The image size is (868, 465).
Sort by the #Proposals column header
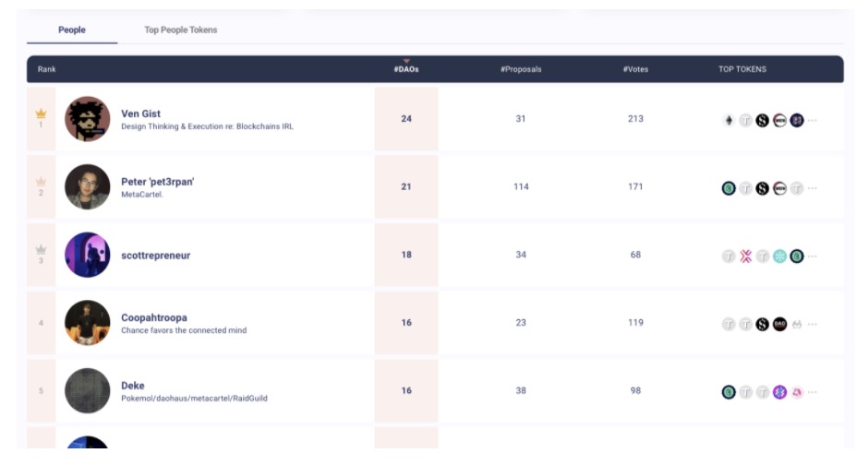521,69
